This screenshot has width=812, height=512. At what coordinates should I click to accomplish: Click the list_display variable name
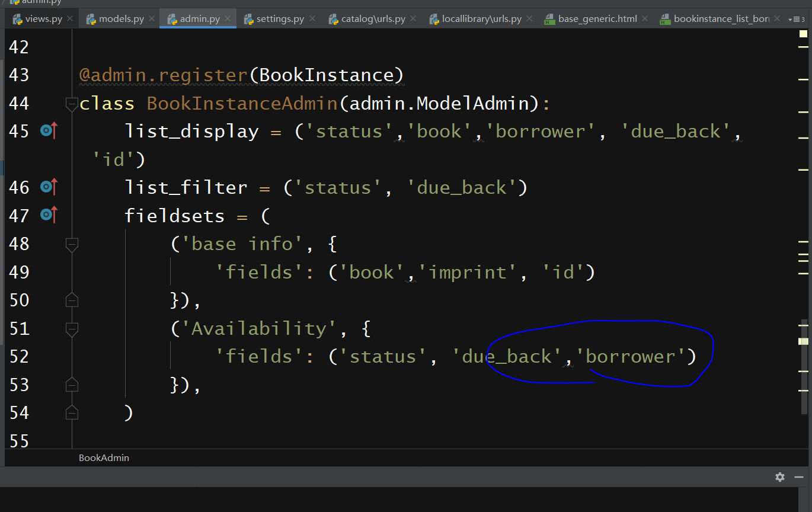coord(191,131)
